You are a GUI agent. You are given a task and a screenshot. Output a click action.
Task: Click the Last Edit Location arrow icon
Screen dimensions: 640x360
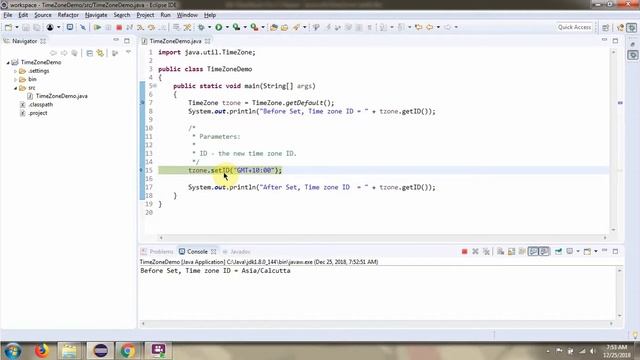tap(418, 27)
